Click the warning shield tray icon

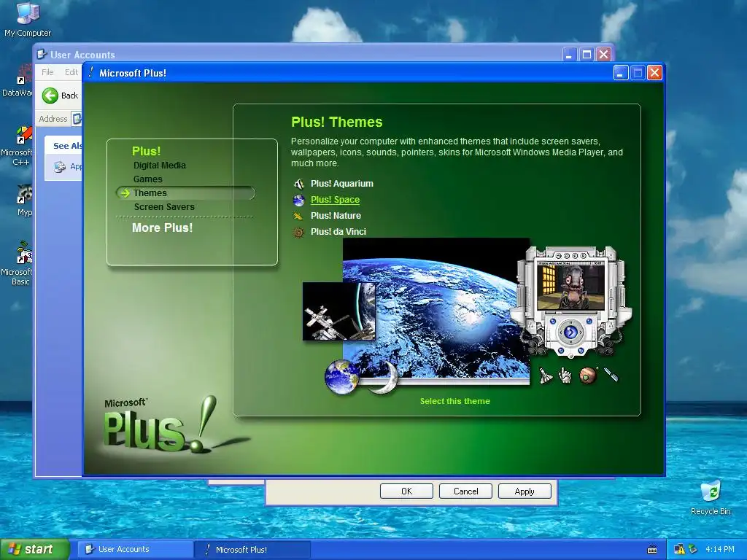679,549
